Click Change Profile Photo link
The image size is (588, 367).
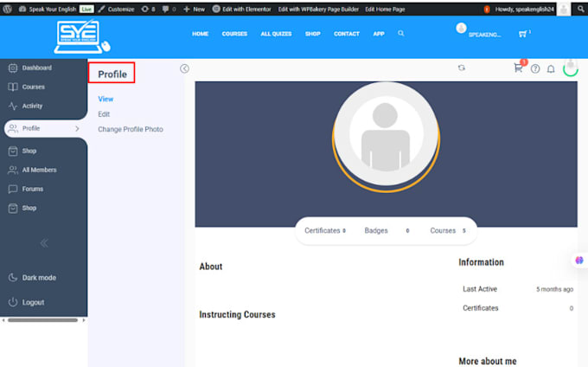[131, 129]
